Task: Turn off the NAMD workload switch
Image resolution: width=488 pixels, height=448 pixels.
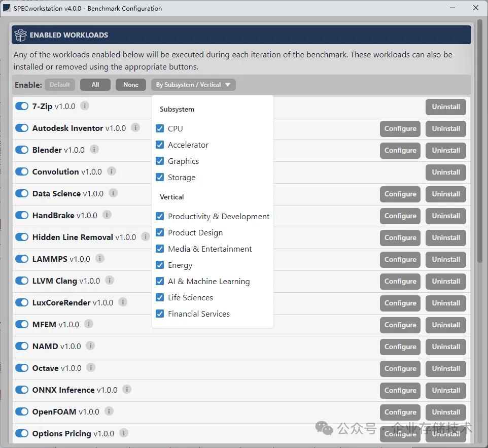Action: pyautogui.click(x=22, y=347)
